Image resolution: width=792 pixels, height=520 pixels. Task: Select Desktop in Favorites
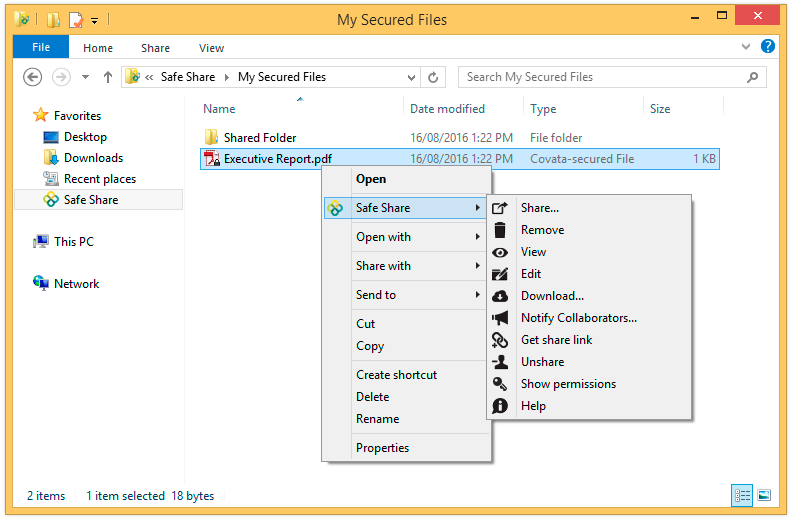[x=85, y=137]
